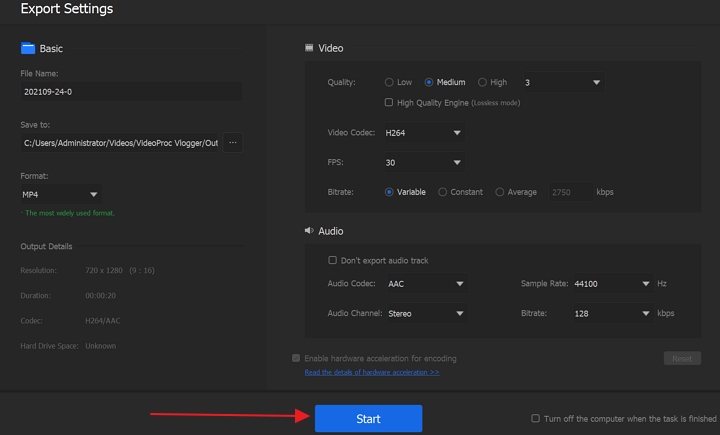The width and height of the screenshot is (720, 435).
Task: Enable High Quality Engine checkbox
Action: [x=389, y=102]
